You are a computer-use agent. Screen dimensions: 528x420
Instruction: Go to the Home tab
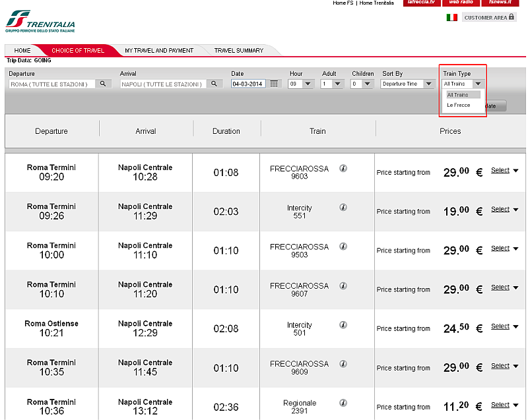pos(22,51)
